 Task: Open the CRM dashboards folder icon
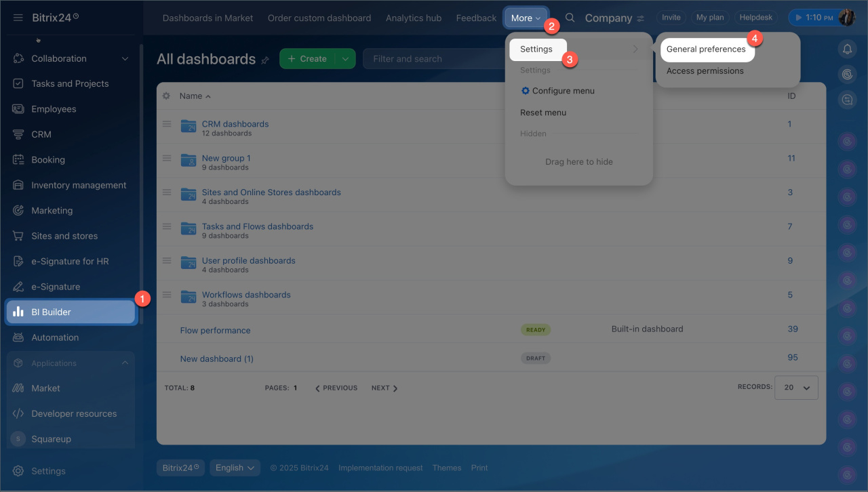[x=189, y=126]
